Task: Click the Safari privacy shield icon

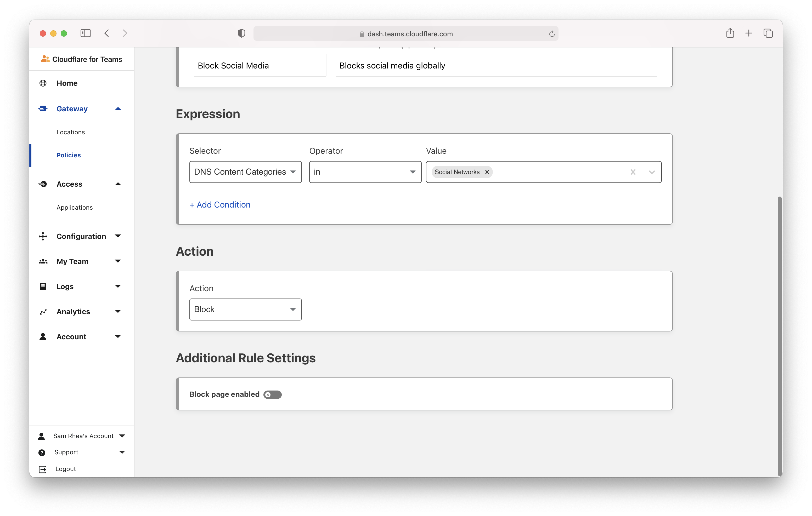Action: point(241,33)
